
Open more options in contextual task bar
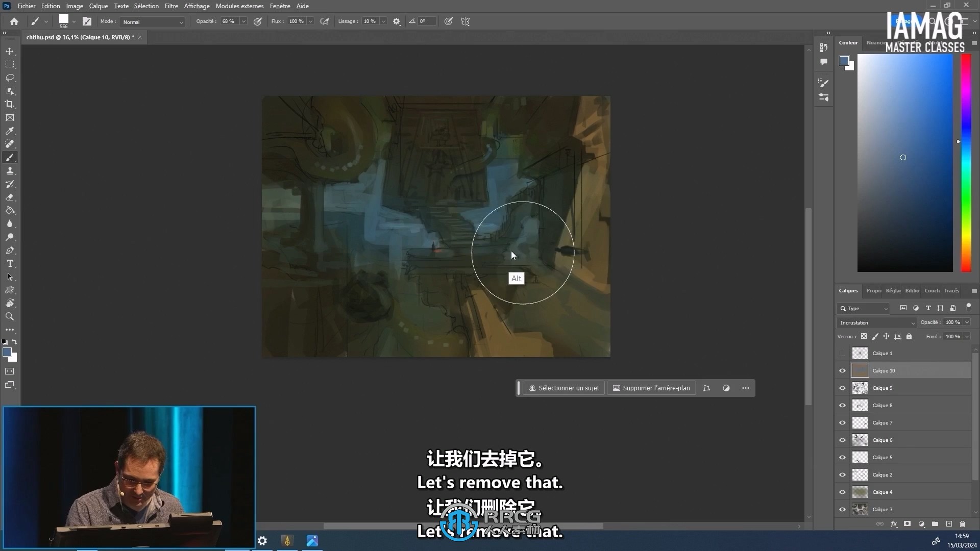[746, 388]
